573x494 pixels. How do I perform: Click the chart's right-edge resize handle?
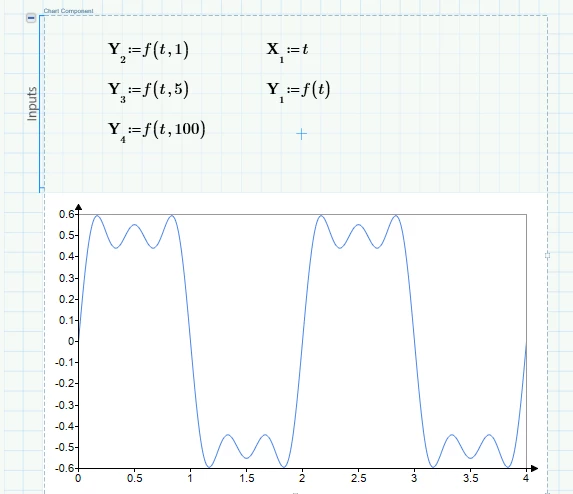547,255
